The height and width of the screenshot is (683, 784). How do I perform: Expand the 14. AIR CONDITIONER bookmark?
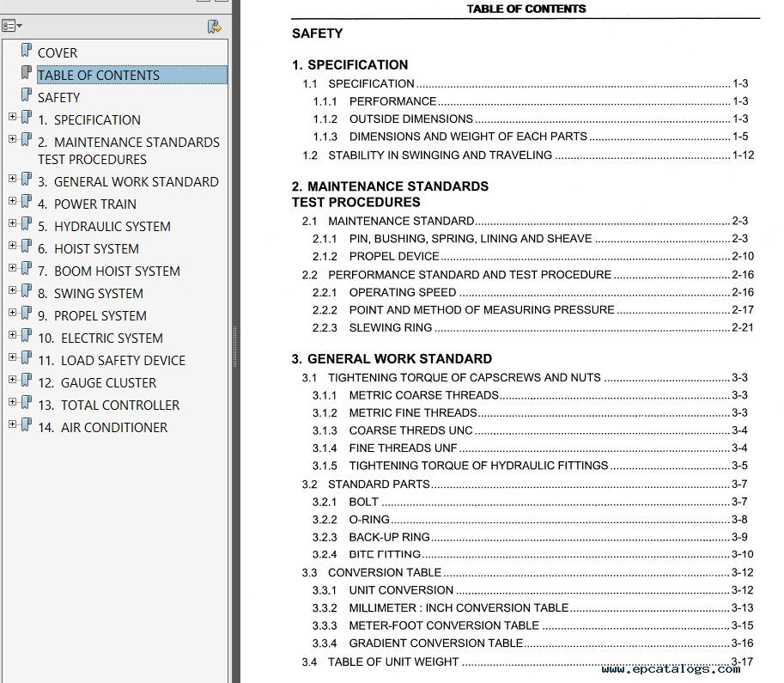click(x=13, y=424)
